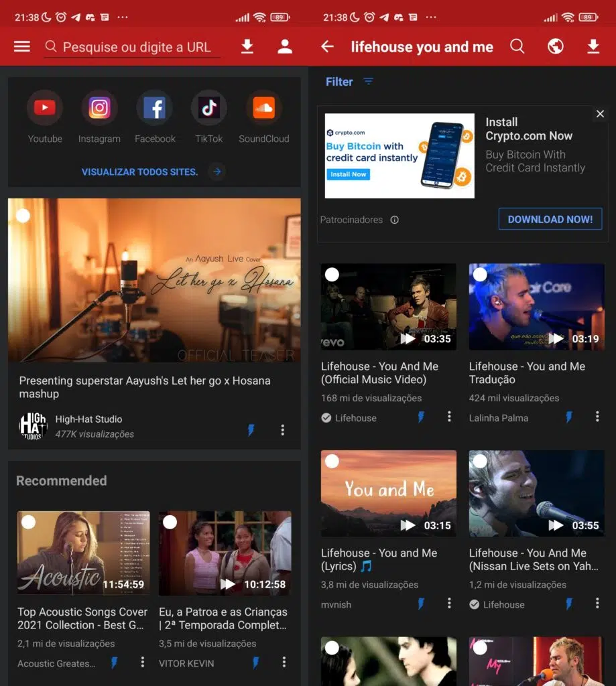Open options menu for the Lyrics video
This screenshot has height=686, width=616.
450,604
